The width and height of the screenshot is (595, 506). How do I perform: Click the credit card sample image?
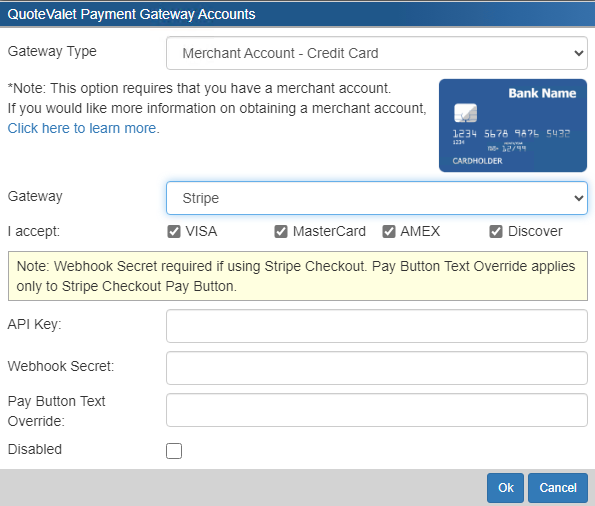click(513, 125)
